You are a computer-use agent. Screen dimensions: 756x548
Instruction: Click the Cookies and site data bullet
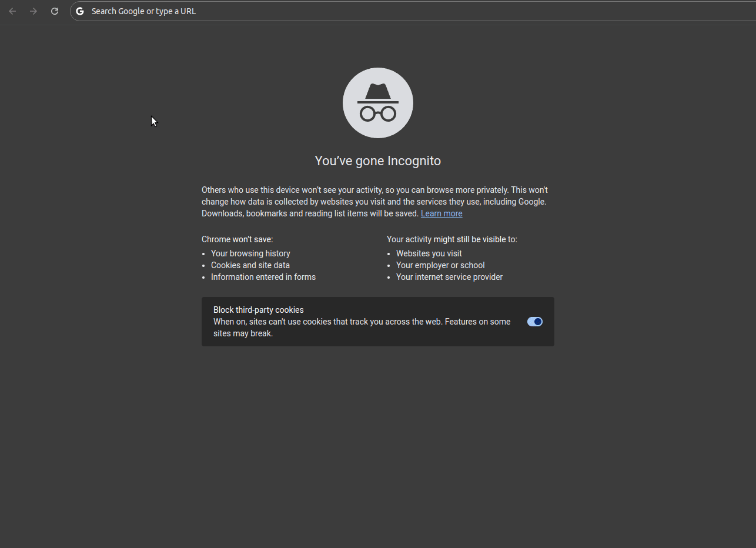pos(250,265)
